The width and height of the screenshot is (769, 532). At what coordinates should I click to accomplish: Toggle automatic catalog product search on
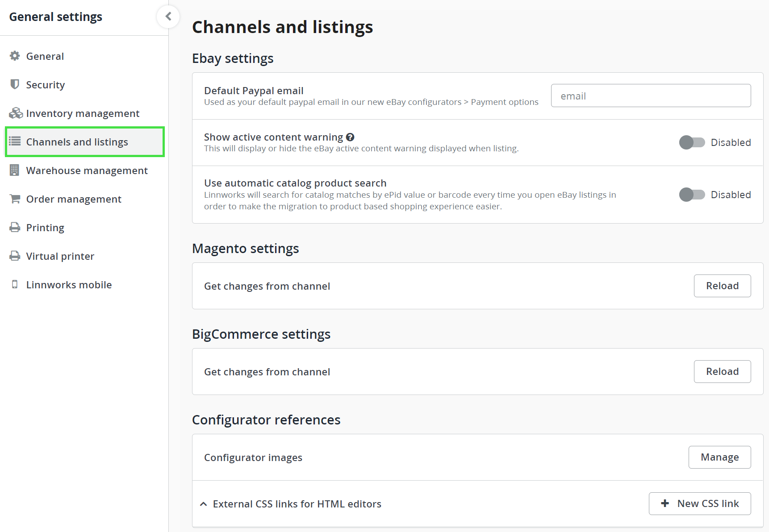[x=692, y=195]
